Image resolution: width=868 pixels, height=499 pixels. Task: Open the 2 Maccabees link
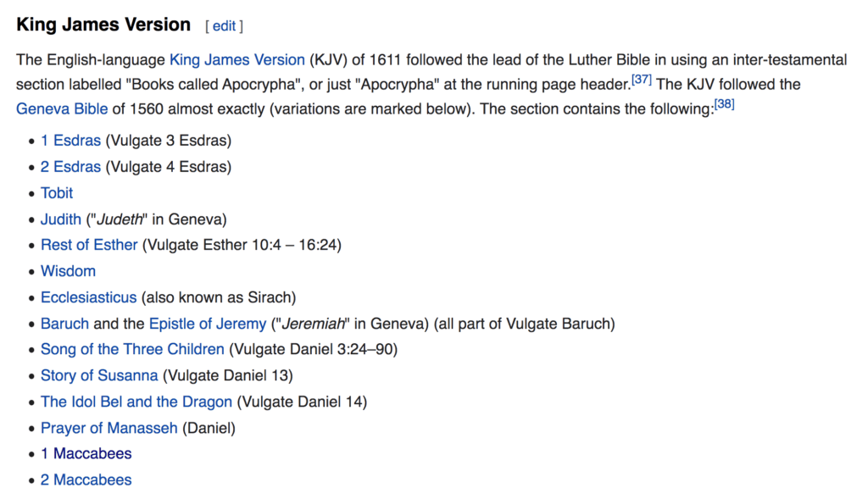(x=86, y=480)
